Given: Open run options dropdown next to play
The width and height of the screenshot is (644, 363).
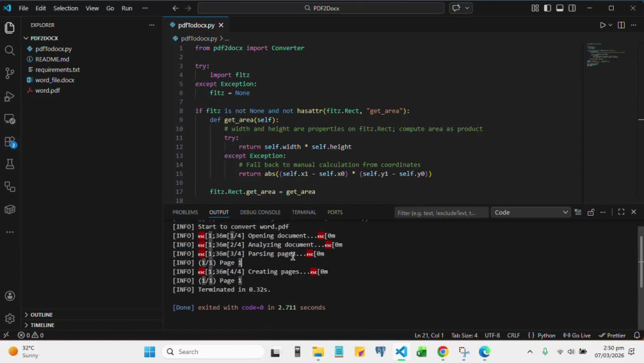Looking at the screenshot, I should [x=611, y=25].
